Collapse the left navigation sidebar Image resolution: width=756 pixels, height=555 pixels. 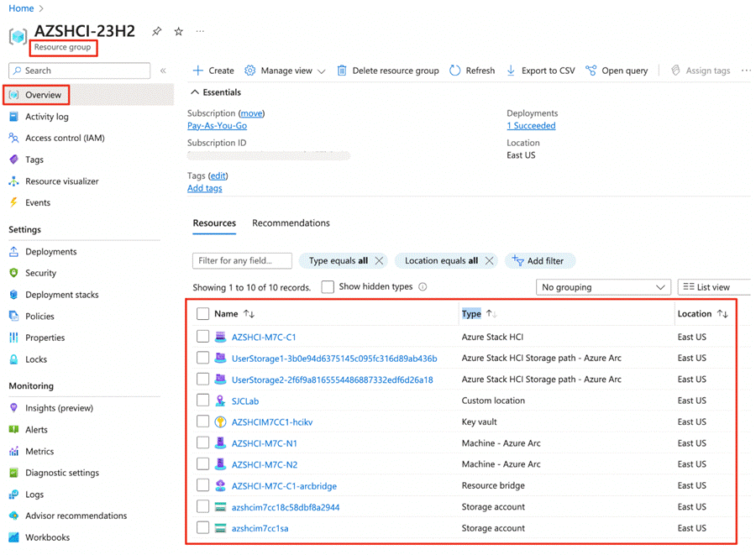[163, 71]
